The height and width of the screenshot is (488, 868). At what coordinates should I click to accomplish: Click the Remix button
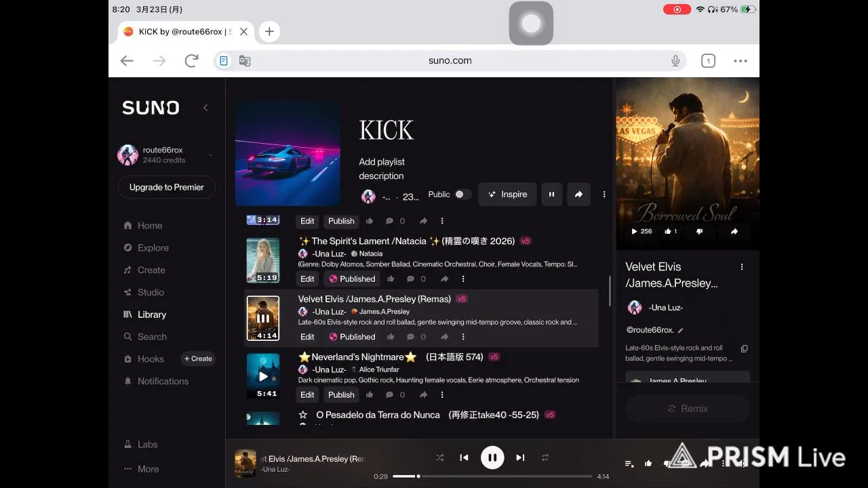tap(688, 409)
